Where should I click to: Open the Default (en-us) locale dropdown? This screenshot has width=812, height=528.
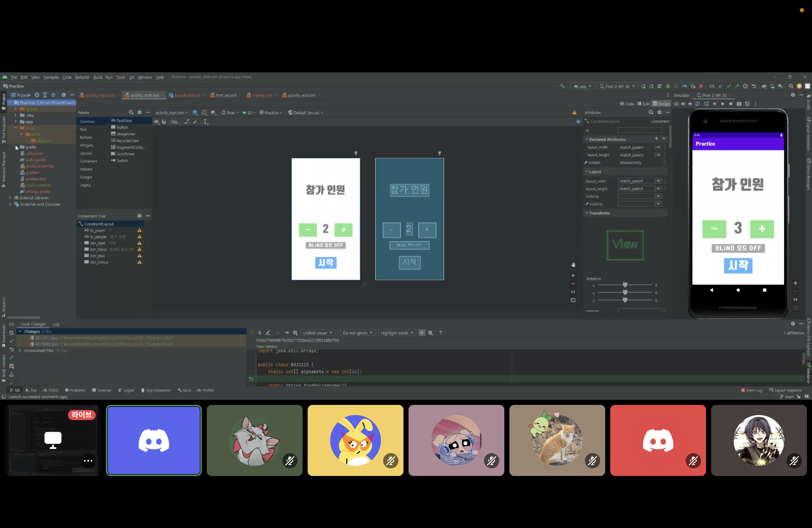click(x=306, y=113)
